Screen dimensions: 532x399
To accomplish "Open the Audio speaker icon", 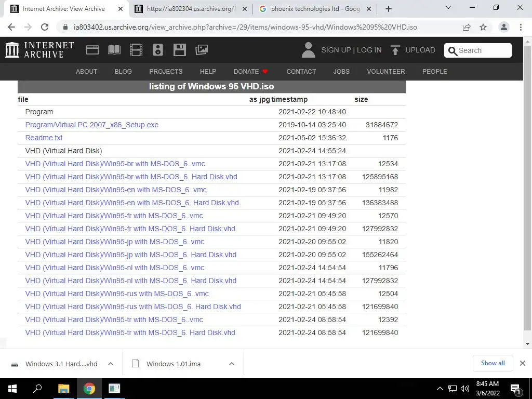I will click(158, 50).
